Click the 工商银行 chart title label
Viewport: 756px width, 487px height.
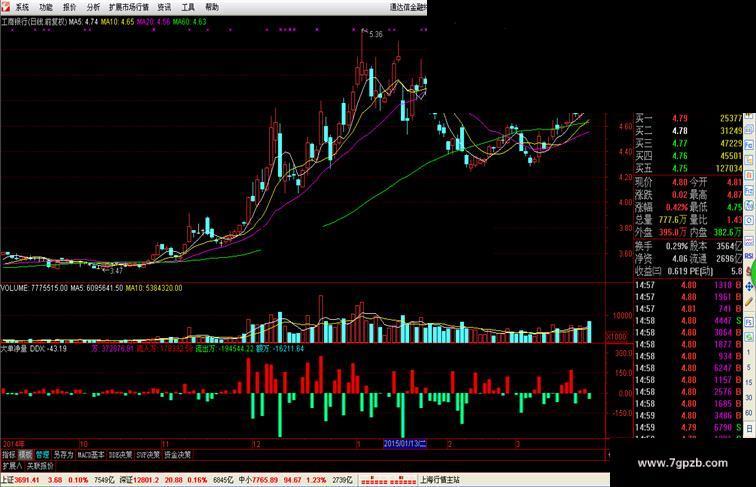point(34,22)
